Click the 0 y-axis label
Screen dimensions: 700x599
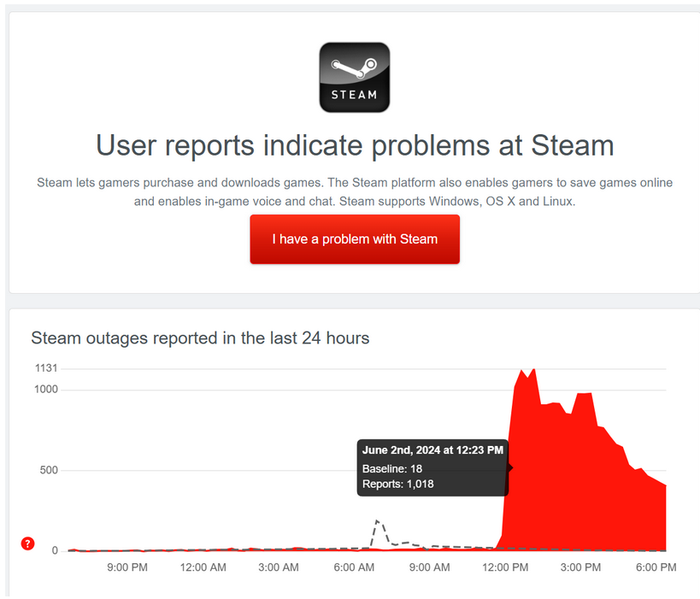point(55,550)
